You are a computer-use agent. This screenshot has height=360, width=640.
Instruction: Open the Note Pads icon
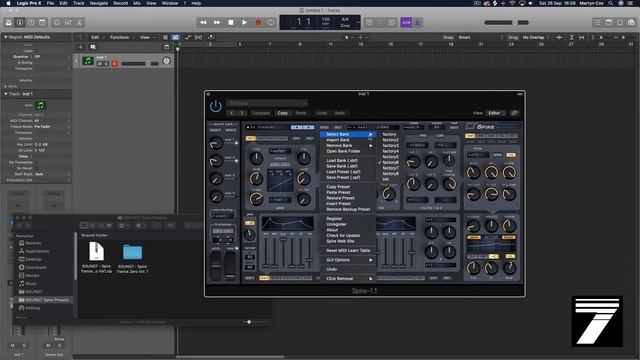609,22
